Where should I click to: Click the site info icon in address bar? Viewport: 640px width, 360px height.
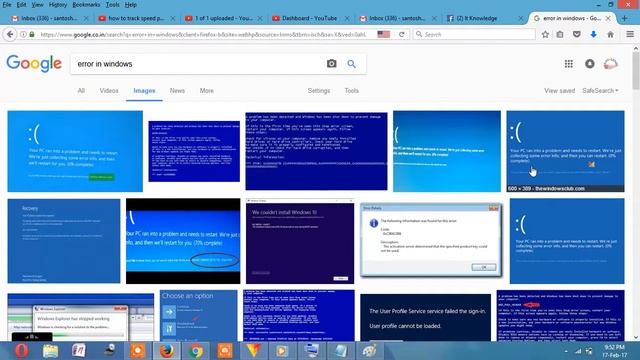23,34
